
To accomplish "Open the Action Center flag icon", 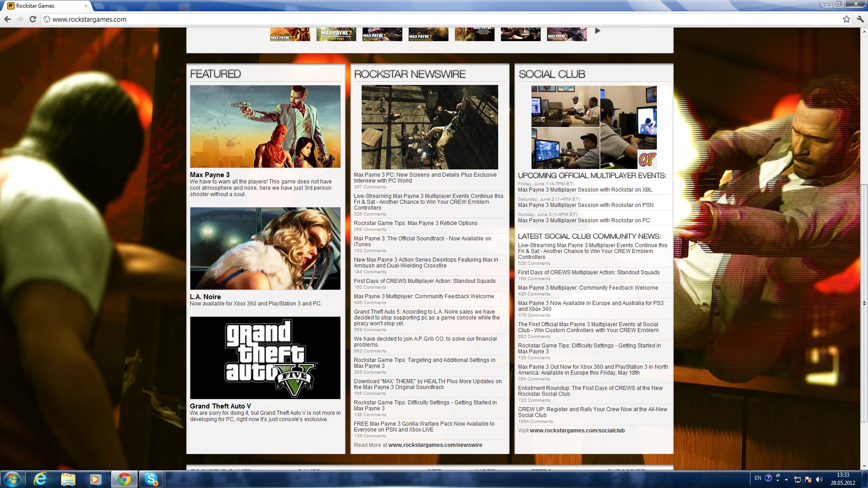I will pyautogui.click(x=808, y=479).
